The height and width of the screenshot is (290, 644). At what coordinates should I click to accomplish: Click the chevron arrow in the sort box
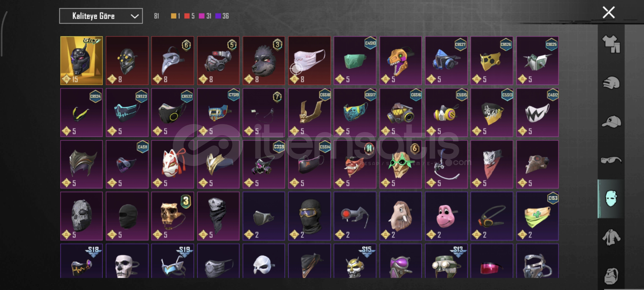[x=134, y=16]
